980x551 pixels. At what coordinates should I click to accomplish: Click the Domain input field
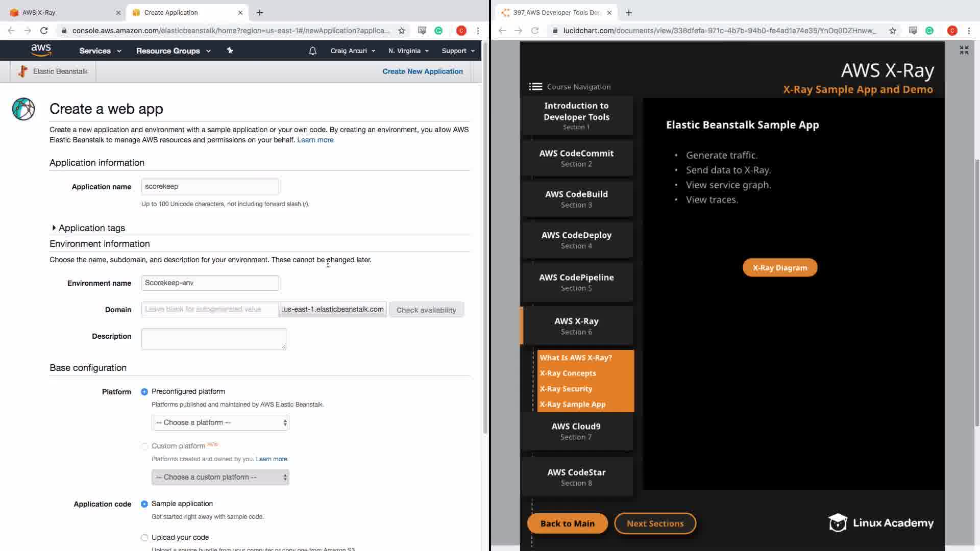210,310
